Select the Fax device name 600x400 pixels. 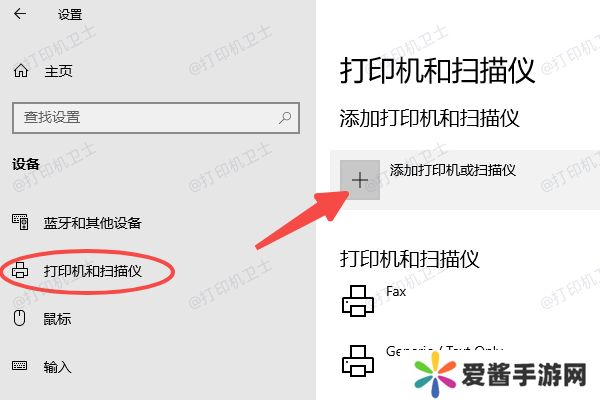[396, 292]
